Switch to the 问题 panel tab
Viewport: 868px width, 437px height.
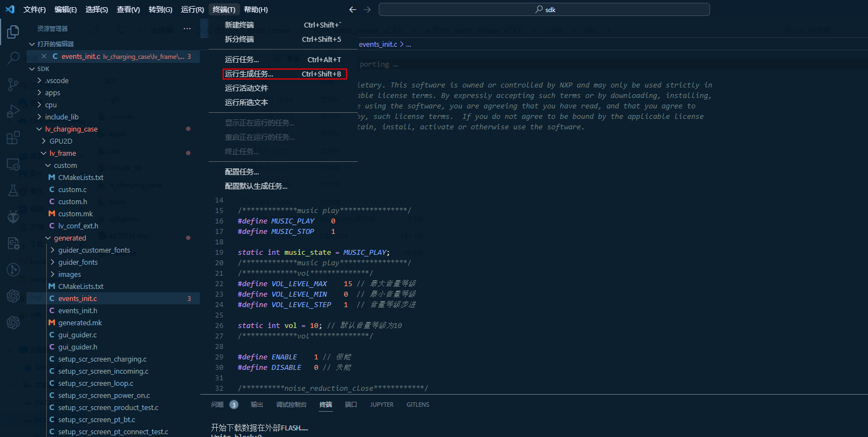pyautogui.click(x=217, y=405)
